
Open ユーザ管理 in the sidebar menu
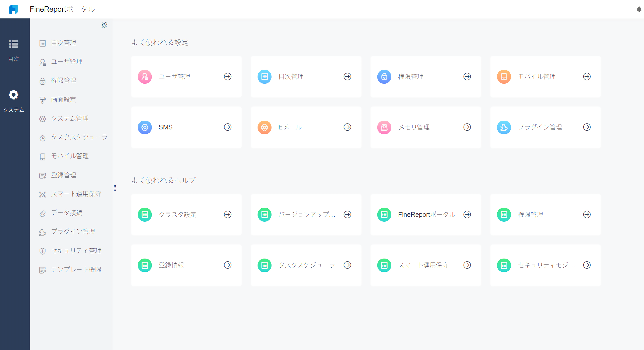(66, 62)
